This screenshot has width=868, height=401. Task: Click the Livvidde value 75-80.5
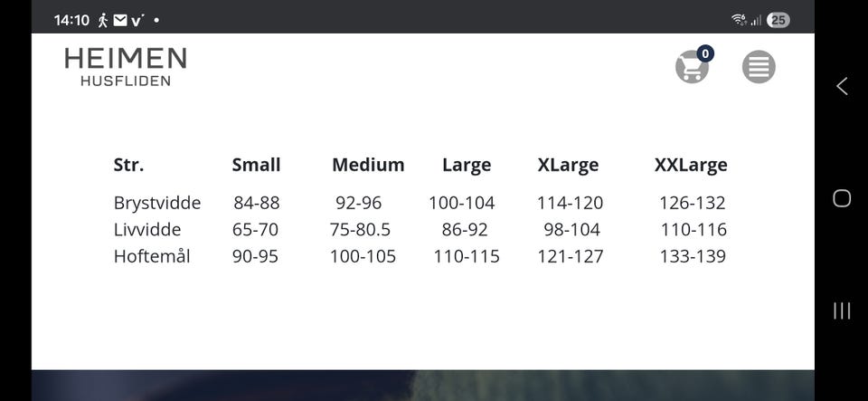[360, 230]
